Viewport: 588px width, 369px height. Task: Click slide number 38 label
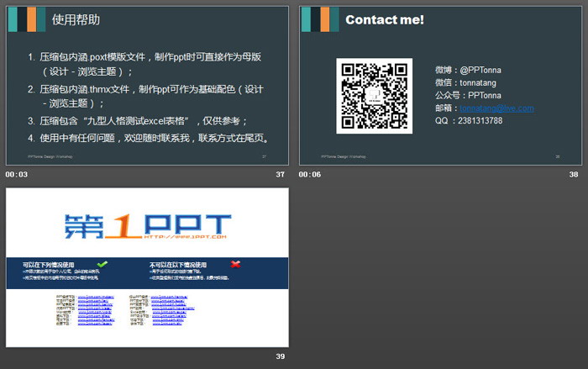click(x=574, y=174)
